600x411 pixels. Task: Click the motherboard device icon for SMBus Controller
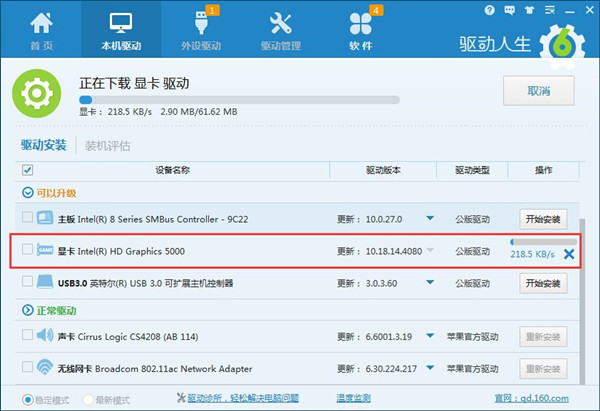45,218
